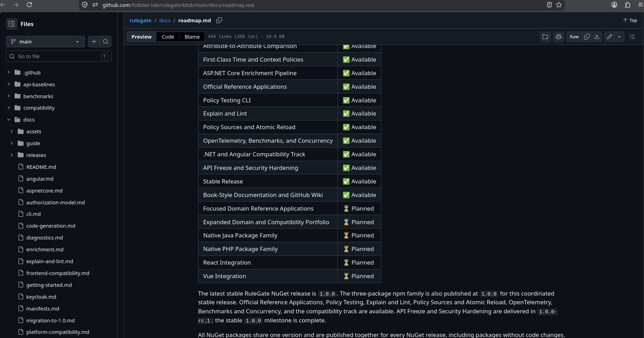Expand the compatibility folder

click(x=9, y=108)
